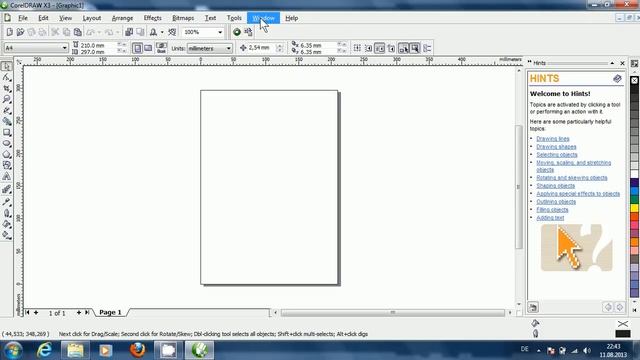This screenshot has height=360, width=640.
Task: Set page orientation to Landscape
Action: [148, 48]
